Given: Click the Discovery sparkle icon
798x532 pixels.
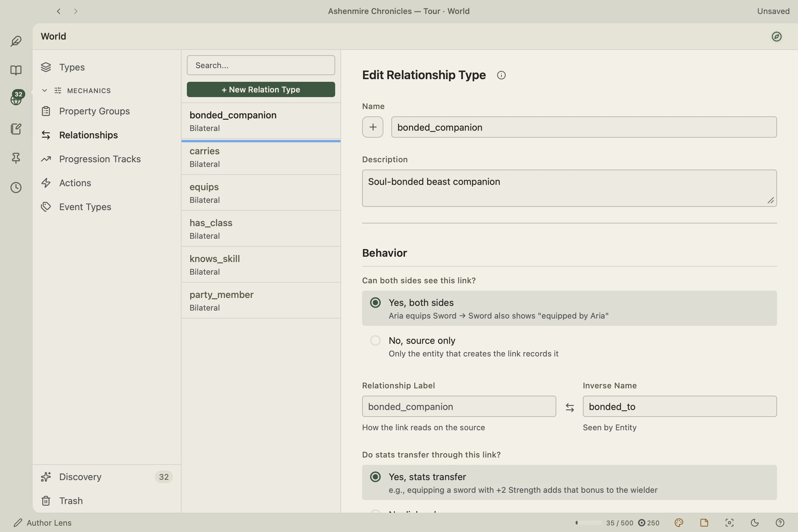Looking at the screenshot, I should coord(46,477).
